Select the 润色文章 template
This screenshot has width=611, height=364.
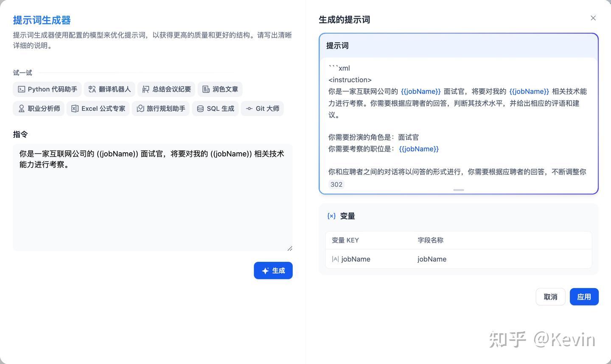pos(220,89)
